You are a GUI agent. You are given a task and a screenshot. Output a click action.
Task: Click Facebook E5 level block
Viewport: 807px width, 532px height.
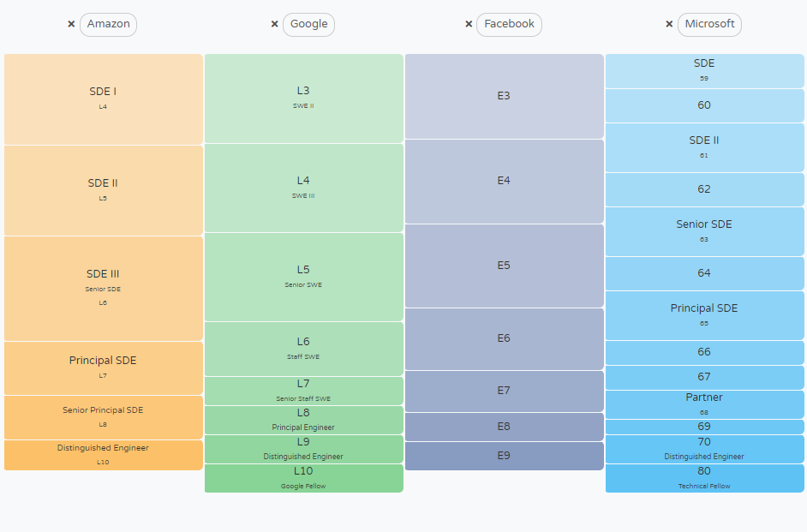[x=504, y=266]
